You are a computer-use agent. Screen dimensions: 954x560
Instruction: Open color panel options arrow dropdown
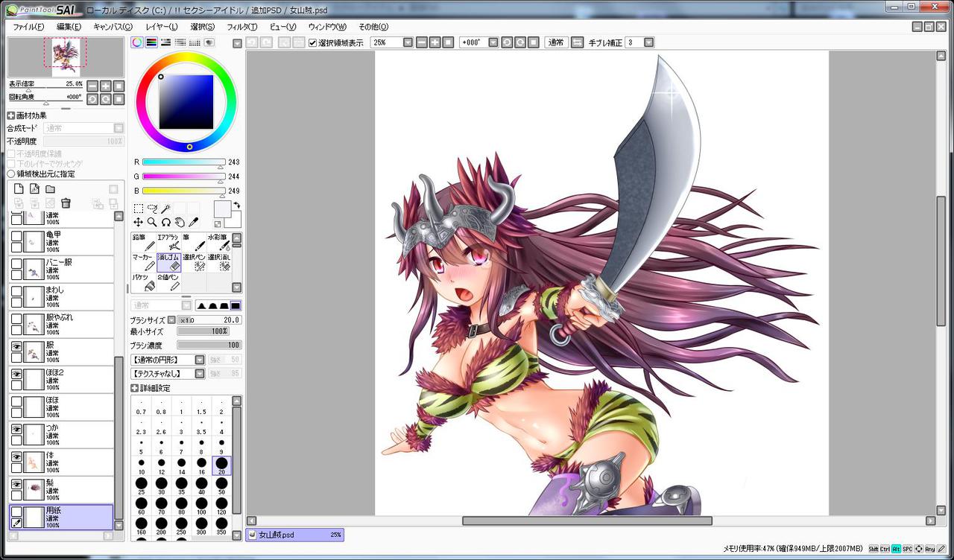tap(237, 43)
